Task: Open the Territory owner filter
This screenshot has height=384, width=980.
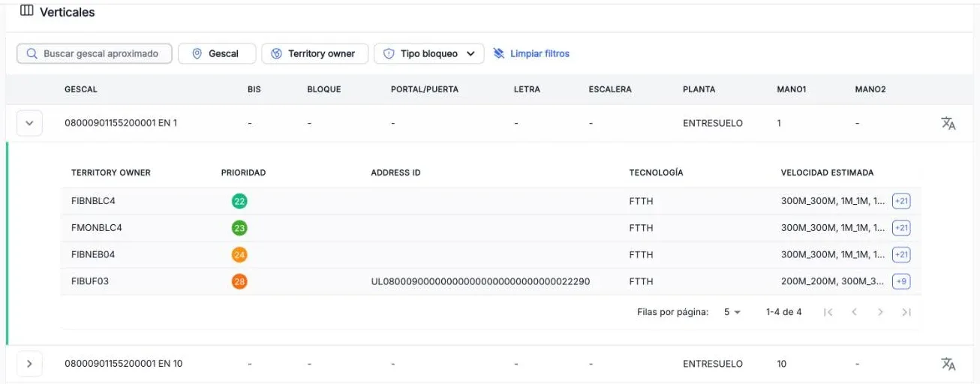Action: pyautogui.click(x=314, y=54)
